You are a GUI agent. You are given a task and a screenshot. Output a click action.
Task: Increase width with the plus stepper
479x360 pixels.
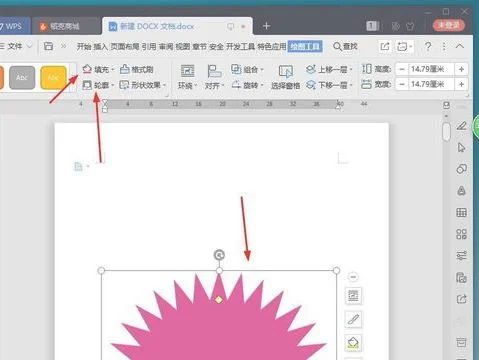(x=461, y=84)
